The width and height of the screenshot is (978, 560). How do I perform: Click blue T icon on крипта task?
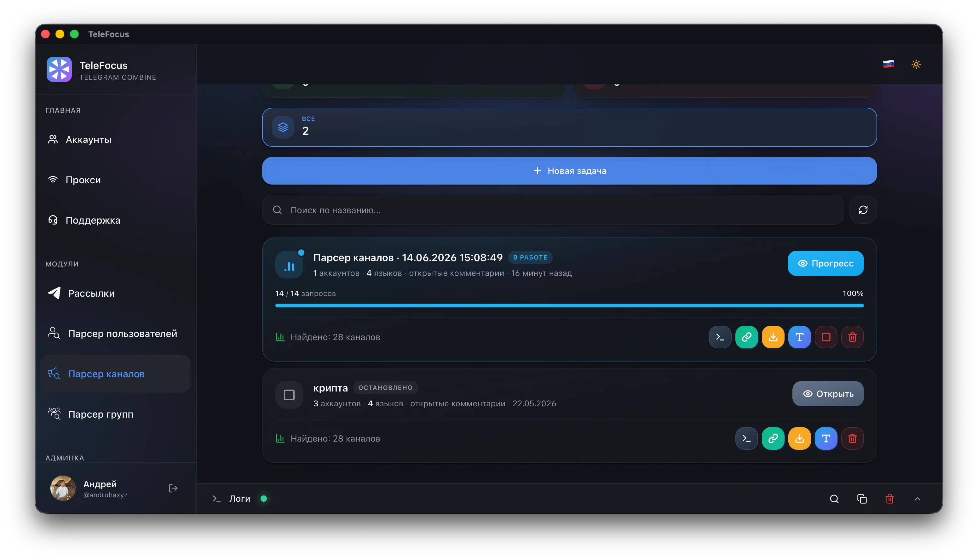(826, 438)
